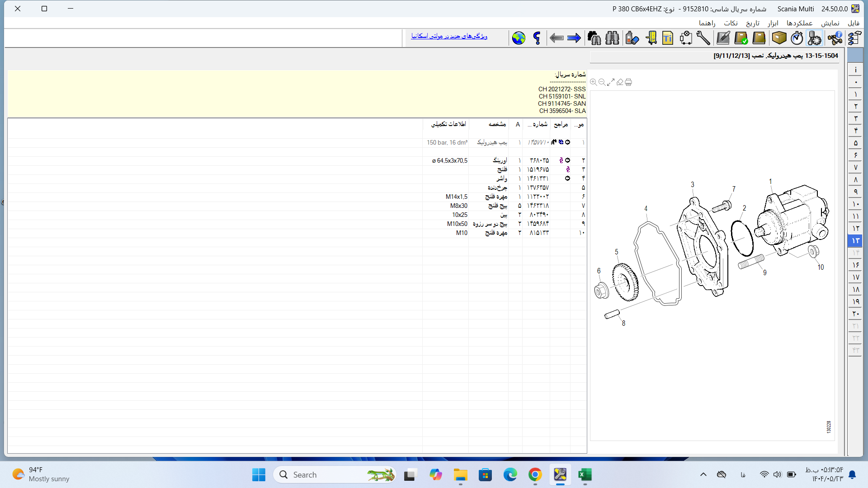This screenshot has height=488, width=868.
Task: Open Excel from the taskbar
Action: (585, 475)
